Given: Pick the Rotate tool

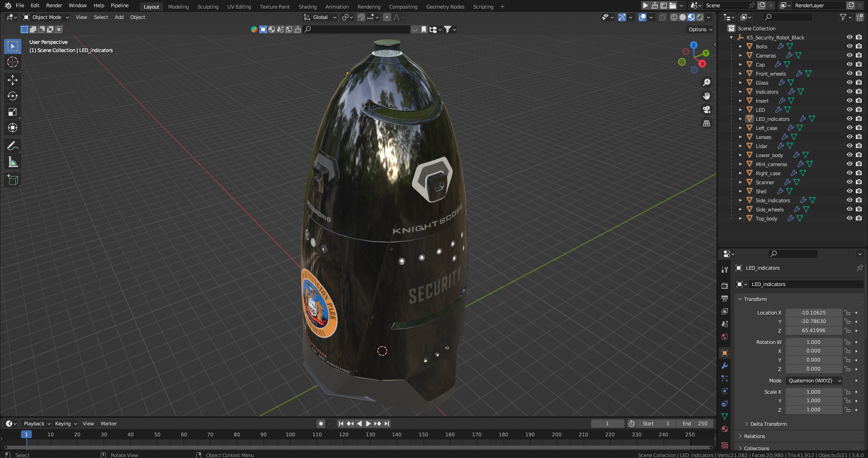Looking at the screenshot, I should (x=13, y=96).
